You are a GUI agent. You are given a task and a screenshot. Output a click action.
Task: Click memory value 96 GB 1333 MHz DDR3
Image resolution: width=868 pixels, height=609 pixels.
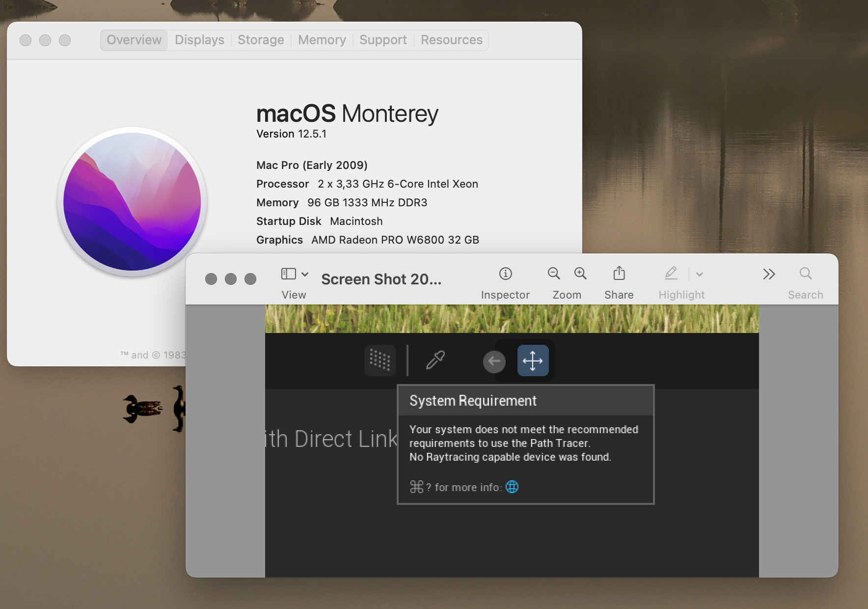367,202
